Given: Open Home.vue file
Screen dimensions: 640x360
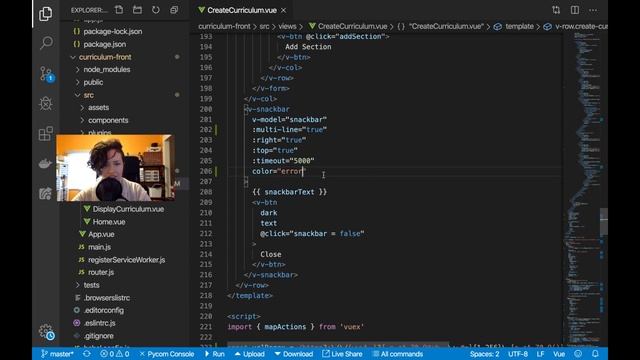Looking at the screenshot, I should pos(109,222).
